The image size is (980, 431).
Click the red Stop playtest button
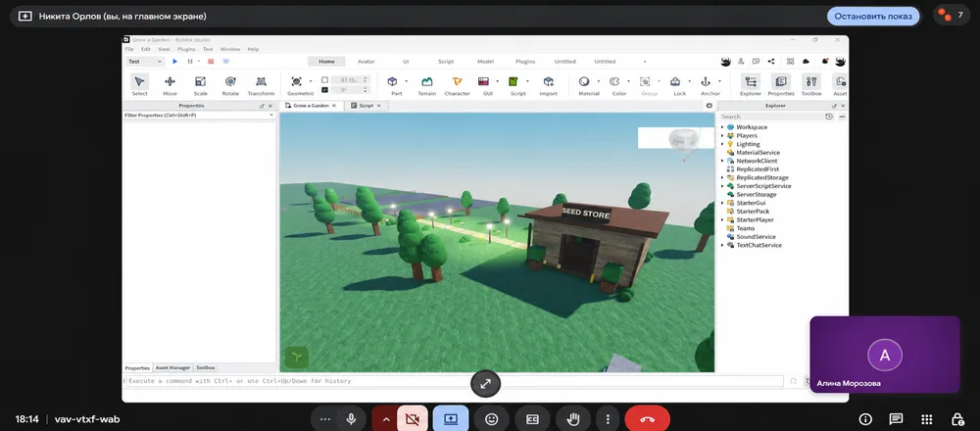[211, 61]
